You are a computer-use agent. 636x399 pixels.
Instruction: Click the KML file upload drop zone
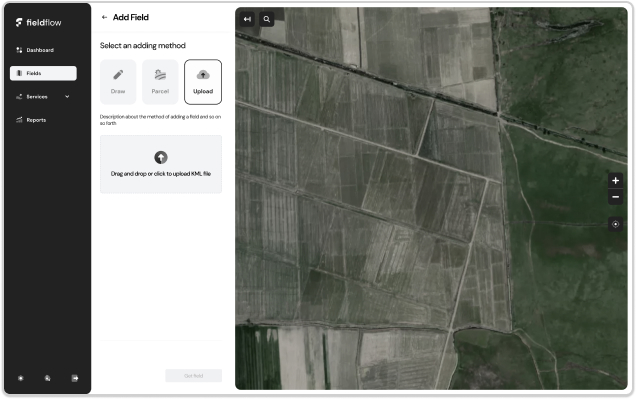click(161, 164)
